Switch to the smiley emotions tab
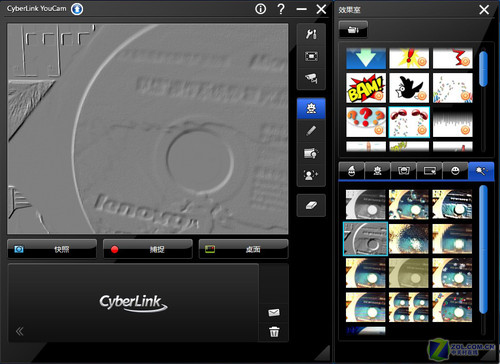 [455, 171]
